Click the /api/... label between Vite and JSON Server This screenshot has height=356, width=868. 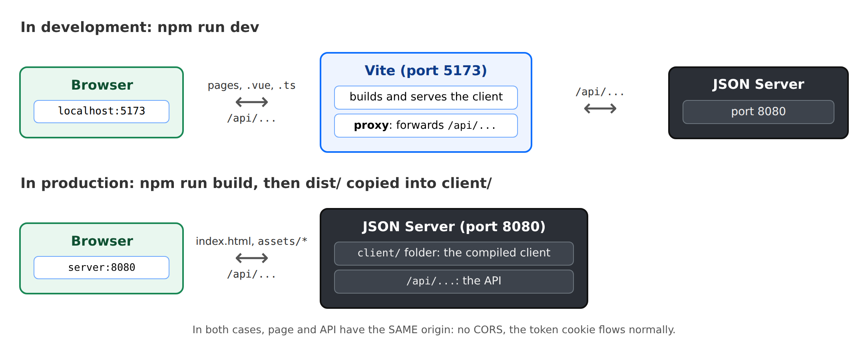600,92
